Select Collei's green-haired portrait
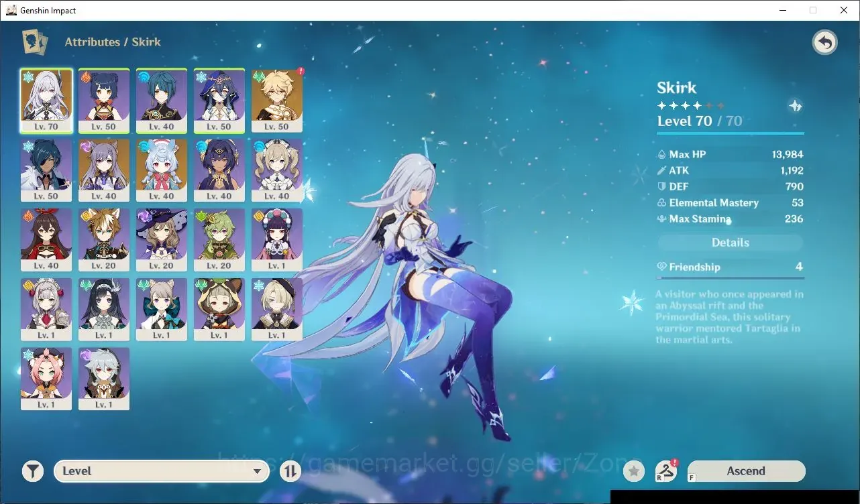860x504 pixels. click(219, 240)
